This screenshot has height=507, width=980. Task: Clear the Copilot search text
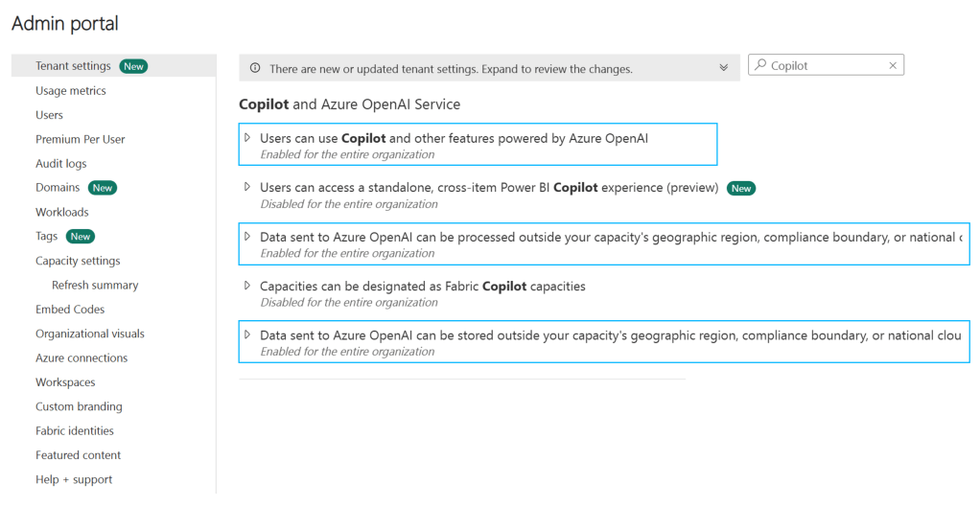pyautogui.click(x=893, y=66)
